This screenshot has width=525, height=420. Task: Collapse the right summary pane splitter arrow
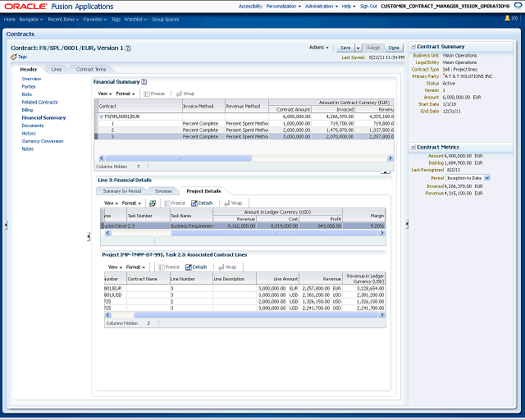click(407, 224)
